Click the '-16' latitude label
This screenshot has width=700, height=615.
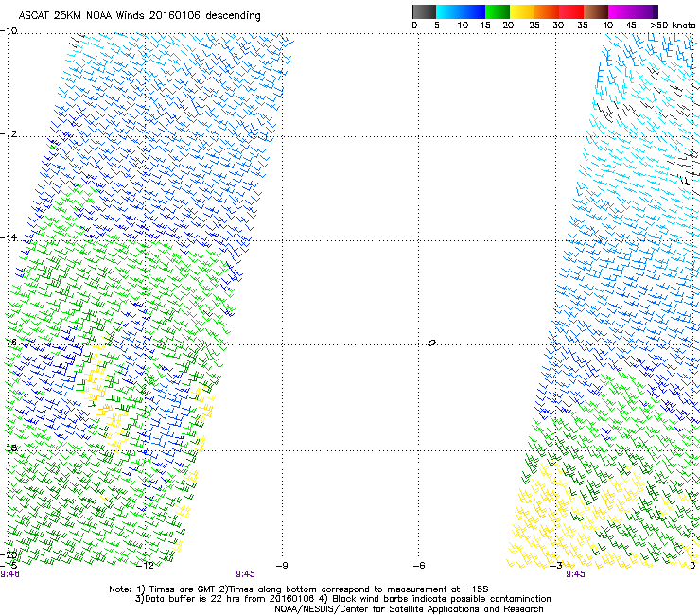(9, 342)
